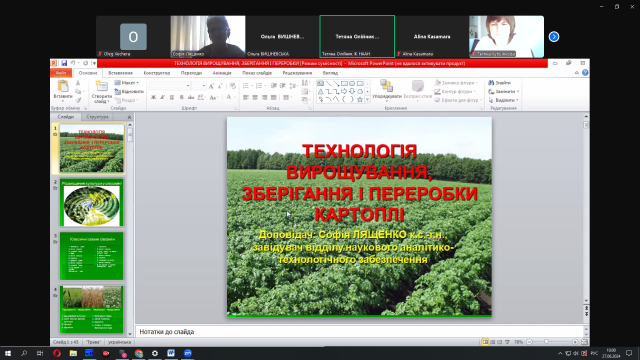640x360 pixels.
Task: Open Замінити replace dropdown
Action: pyautogui.click(x=504, y=91)
